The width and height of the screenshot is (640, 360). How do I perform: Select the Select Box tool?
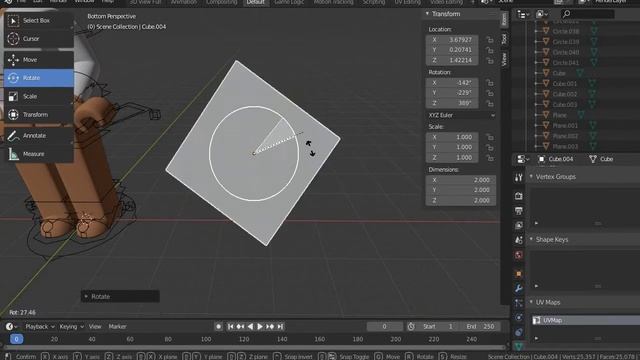point(39,20)
